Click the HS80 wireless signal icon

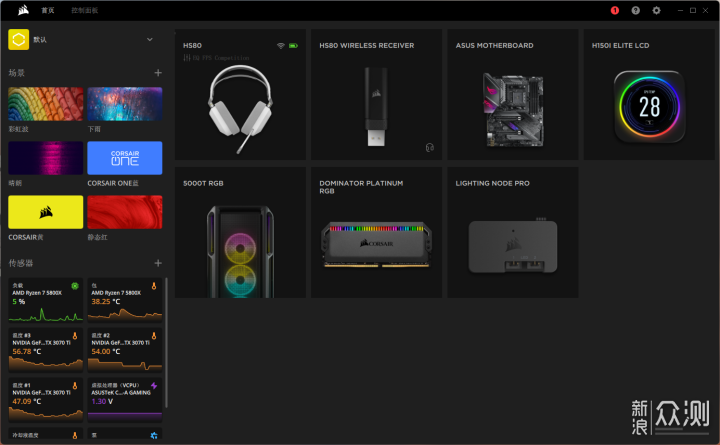280,46
